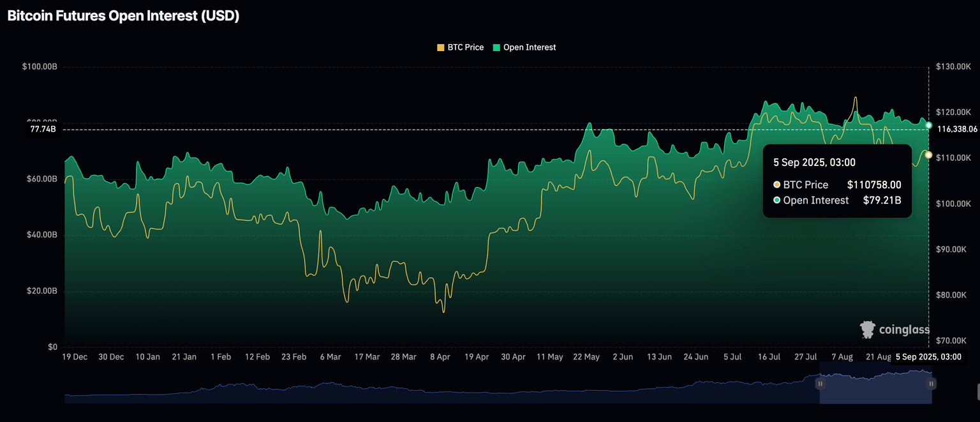Screen dimensions: 980x422
Task: Toggle the Open Interest series label
Action: (x=529, y=47)
